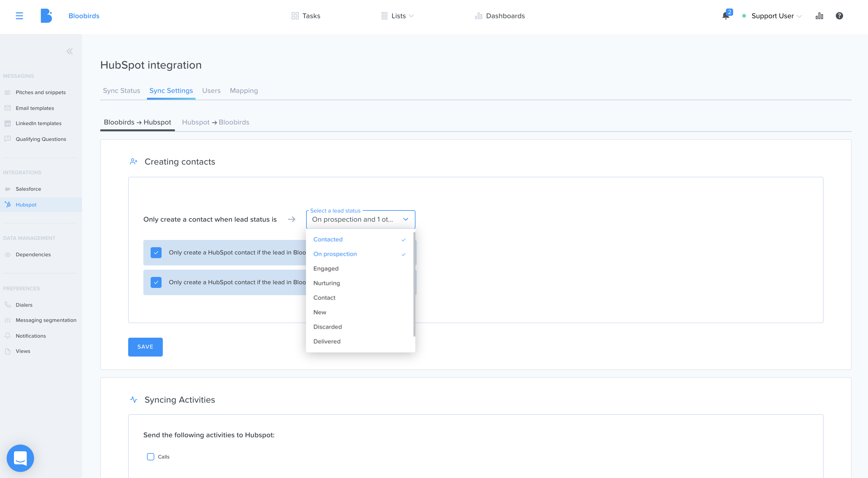Click the Dashboards label in header
The height and width of the screenshot is (478, 868).
(x=505, y=16)
